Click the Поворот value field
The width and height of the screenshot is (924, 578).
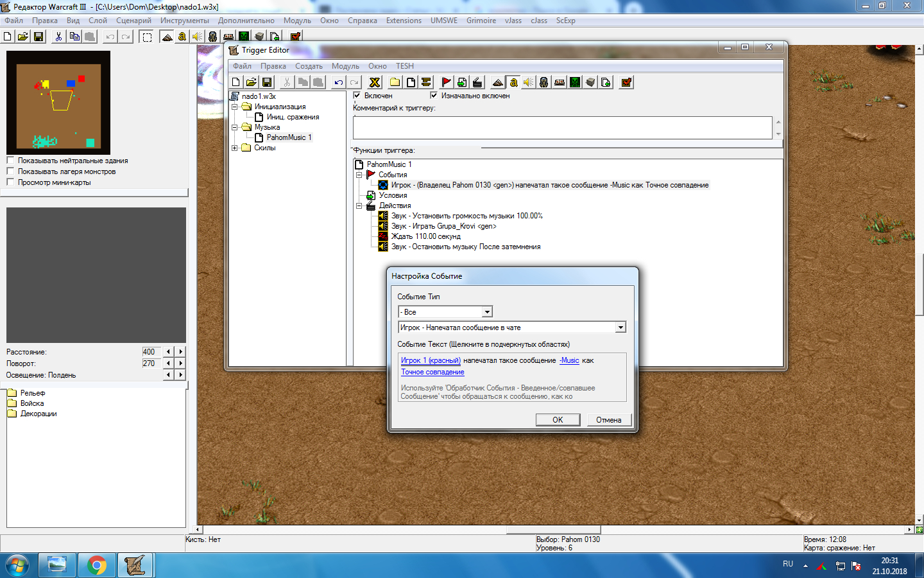(152, 363)
